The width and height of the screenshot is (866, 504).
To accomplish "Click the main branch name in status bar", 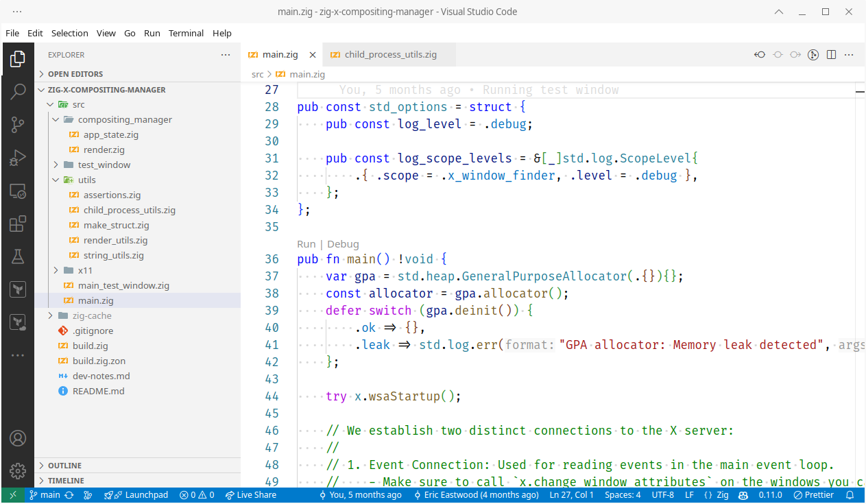I will coord(45,495).
